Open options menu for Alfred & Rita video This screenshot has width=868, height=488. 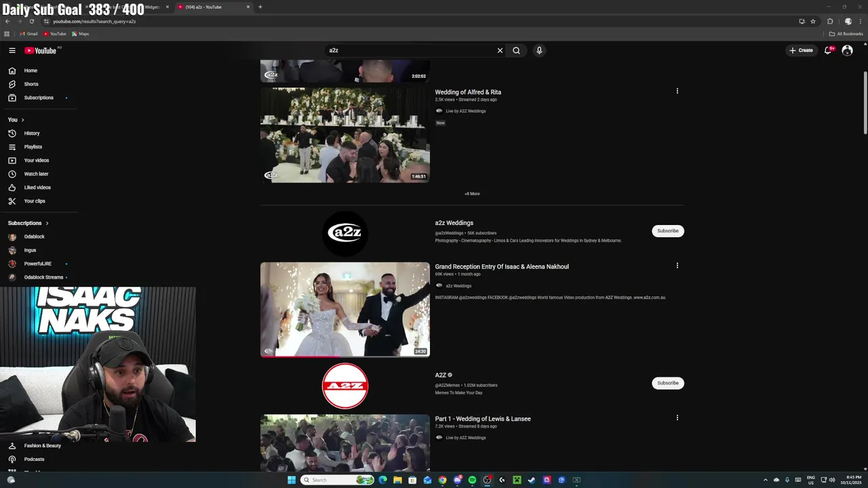pos(677,91)
